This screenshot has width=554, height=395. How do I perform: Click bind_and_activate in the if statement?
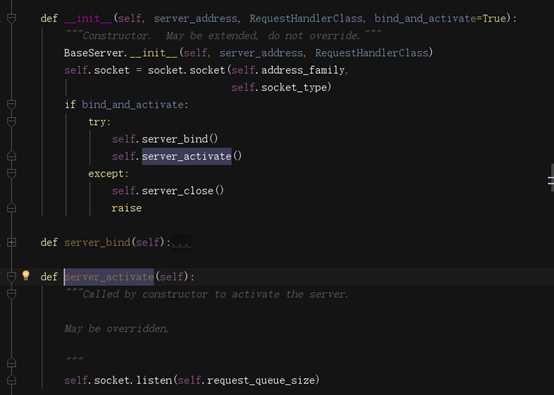pos(132,105)
